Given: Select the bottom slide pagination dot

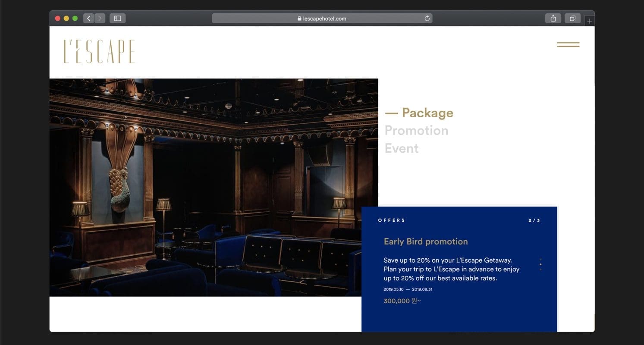Looking at the screenshot, I should (x=540, y=269).
